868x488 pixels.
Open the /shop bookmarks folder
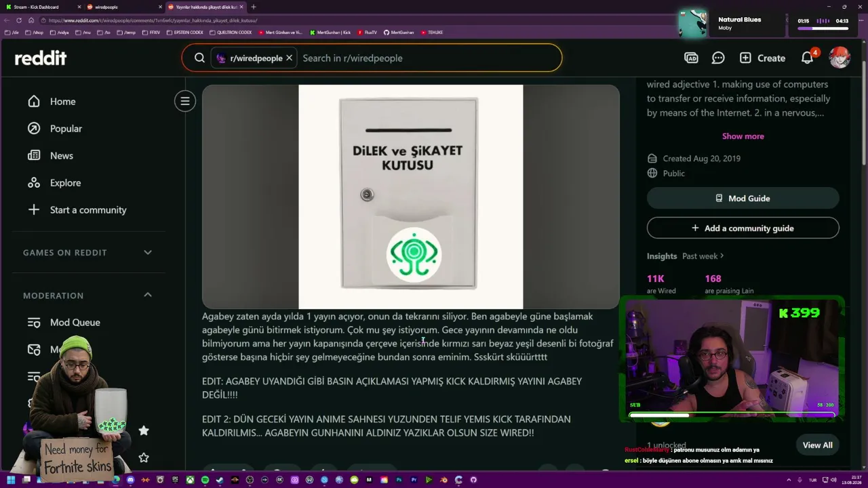tap(35, 33)
